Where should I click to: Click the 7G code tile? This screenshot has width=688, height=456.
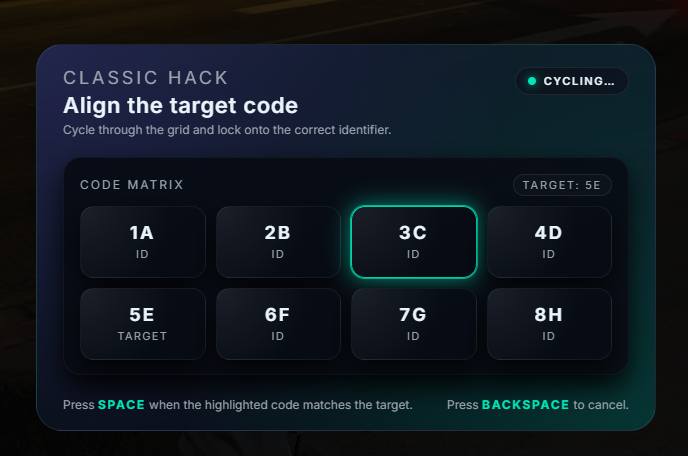pyautogui.click(x=413, y=323)
